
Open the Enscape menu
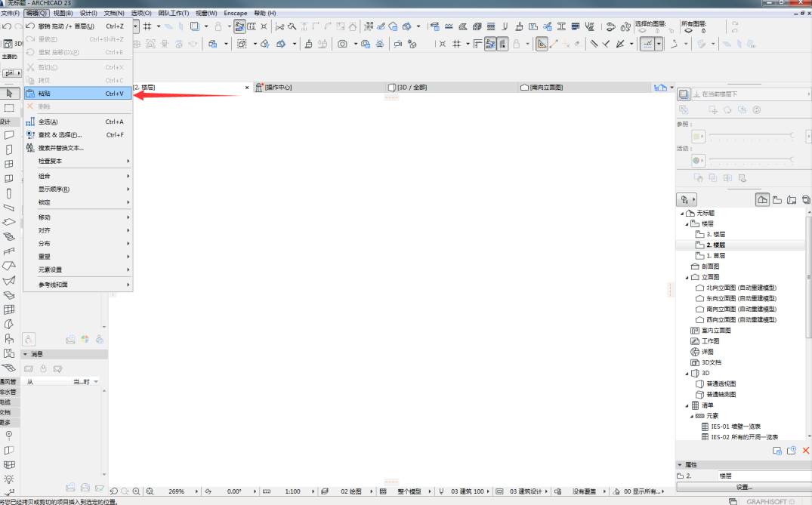click(235, 13)
